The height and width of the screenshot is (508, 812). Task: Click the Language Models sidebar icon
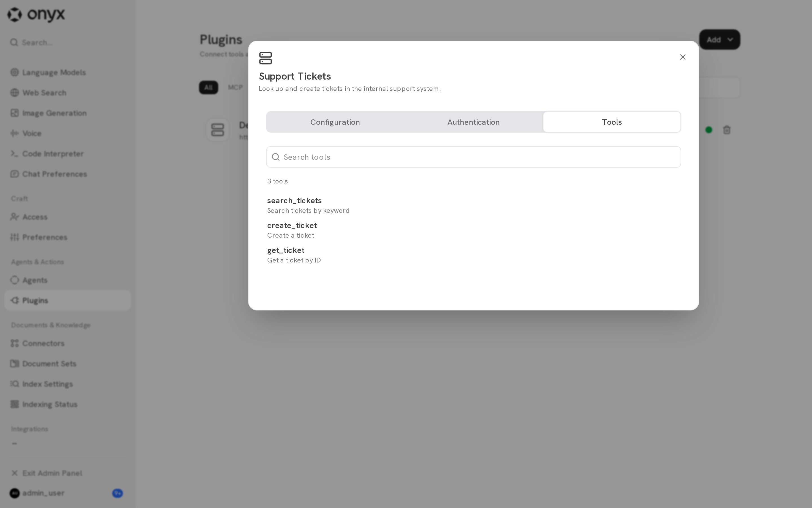pyautogui.click(x=14, y=72)
